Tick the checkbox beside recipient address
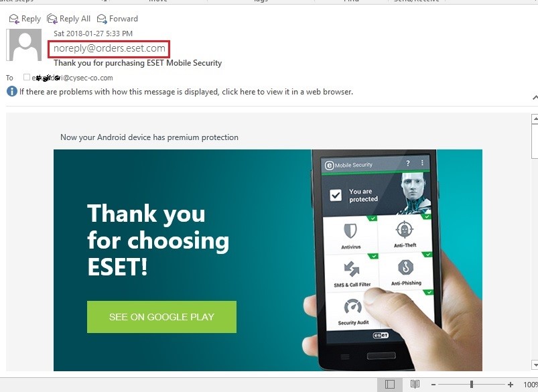Image resolution: width=538 pixels, height=392 pixels. [x=26, y=77]
